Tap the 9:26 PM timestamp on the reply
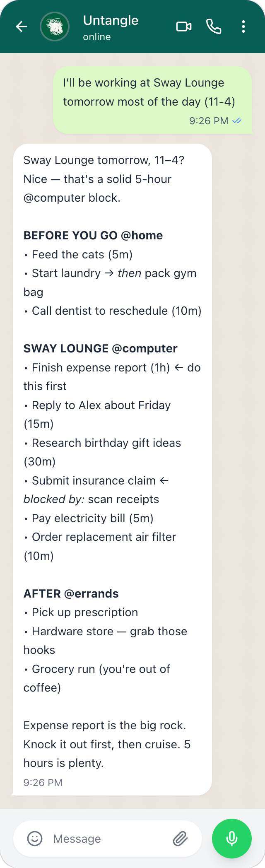265x868 pixels. point(43,782)
